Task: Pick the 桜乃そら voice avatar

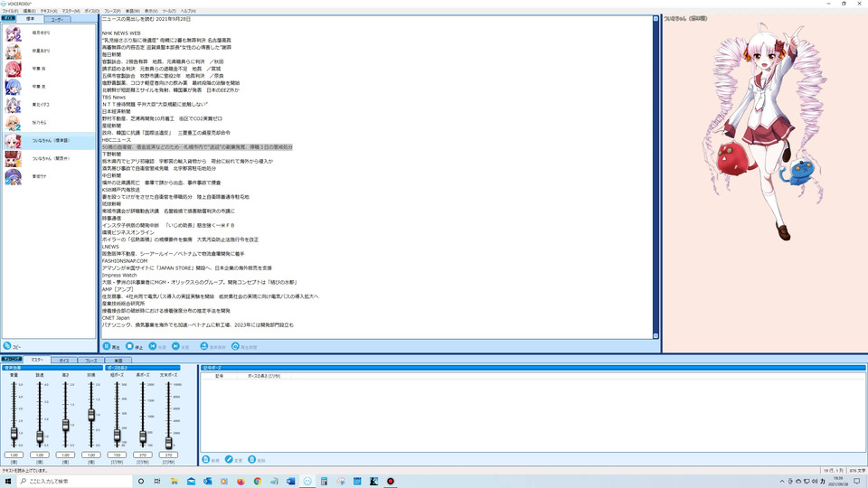Action: tap(13, 123)
